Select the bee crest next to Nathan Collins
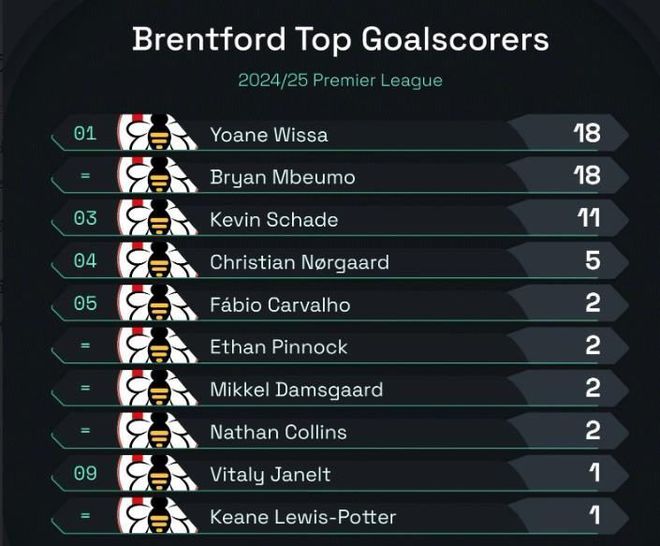This screenshot has width=660, height=546. 157,432
